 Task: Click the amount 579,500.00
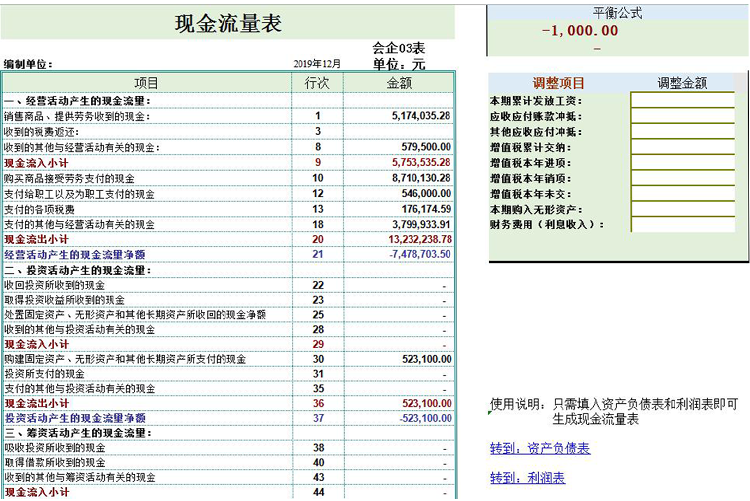click(x=426, y=147)
